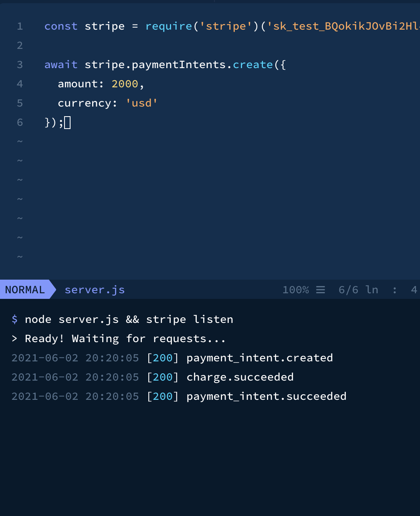Click line number 6 in gutter
This screenshot has height=516, width=420.
[20, 123]
